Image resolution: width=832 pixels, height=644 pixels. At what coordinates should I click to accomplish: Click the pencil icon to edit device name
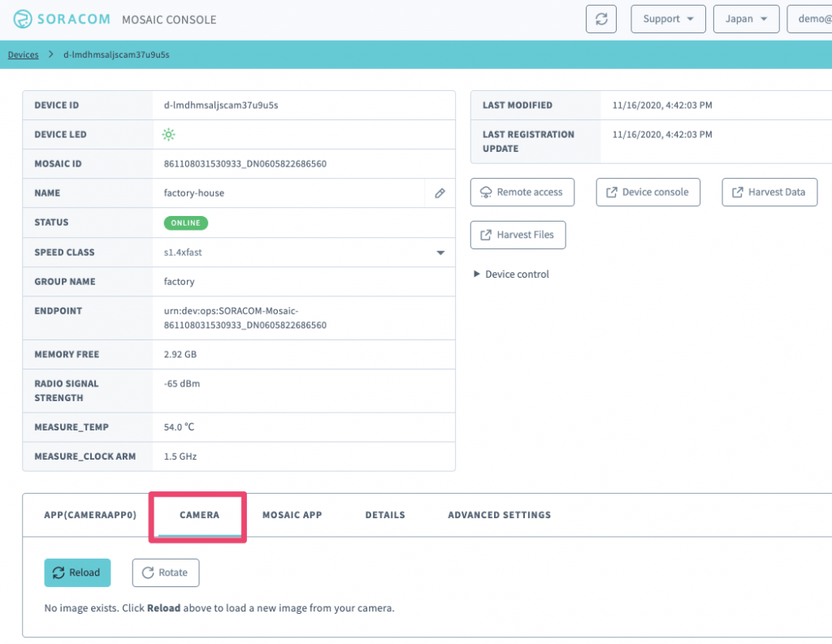[440, 193]
